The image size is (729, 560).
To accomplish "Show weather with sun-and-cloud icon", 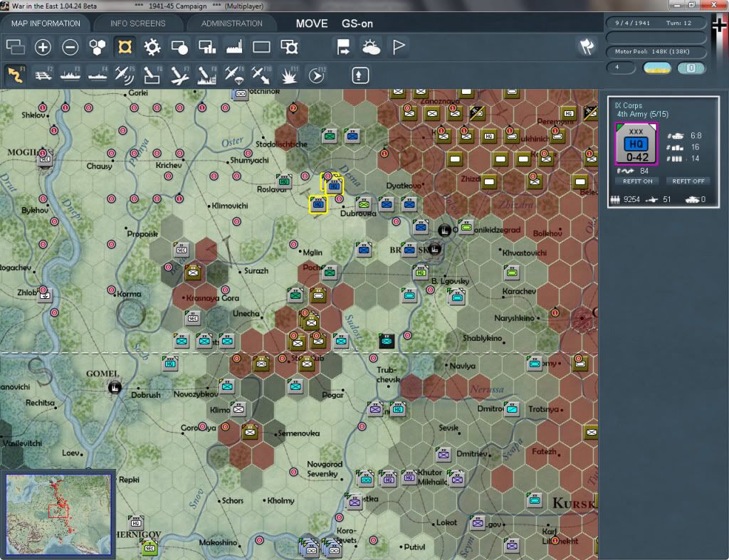I will pyautogui.click(x=371, y=47).
